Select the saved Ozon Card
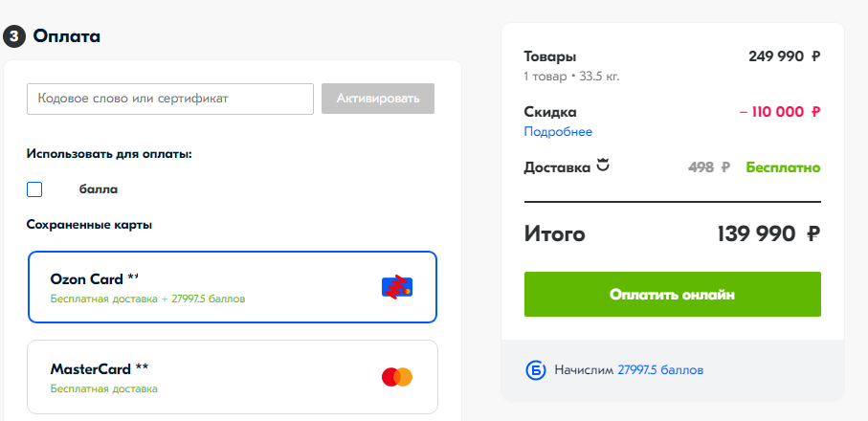 [232, 287]
